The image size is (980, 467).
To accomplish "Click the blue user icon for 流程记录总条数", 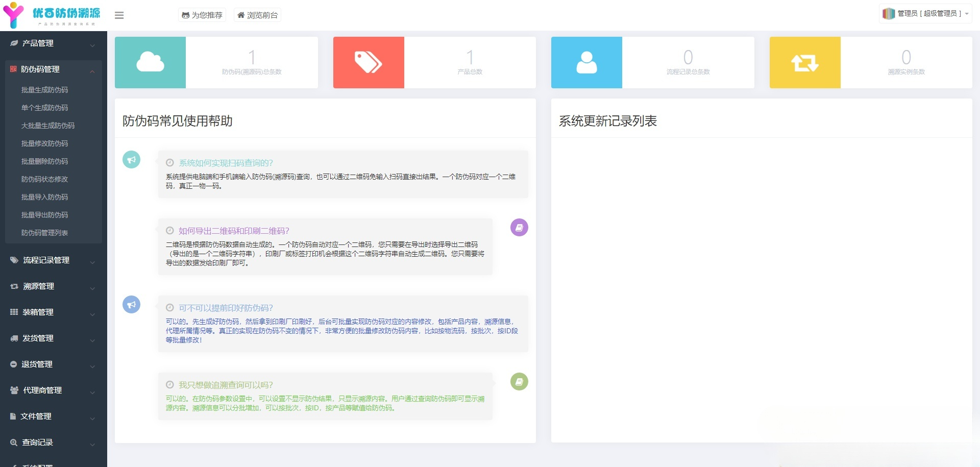I will [x=586, y=62].
